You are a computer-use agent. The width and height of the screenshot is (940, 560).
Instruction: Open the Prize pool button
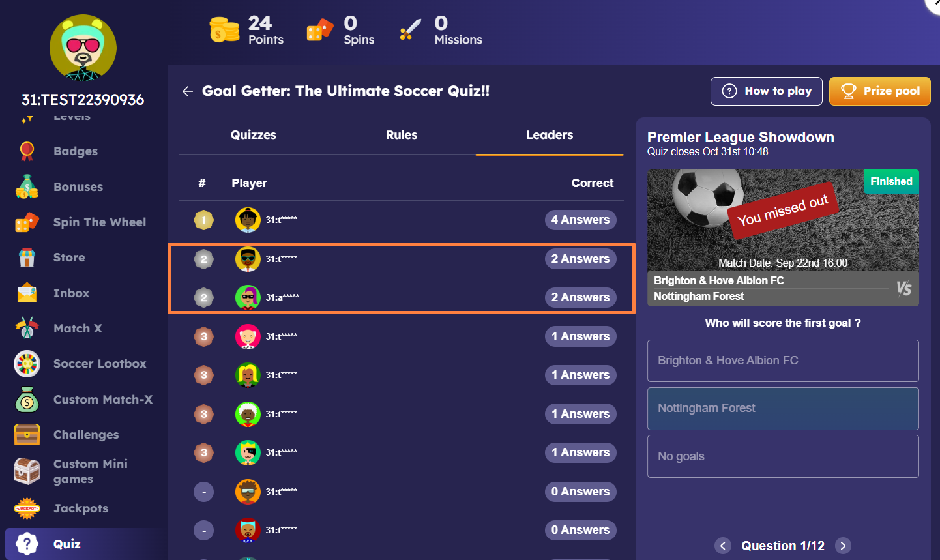point(880,91)
